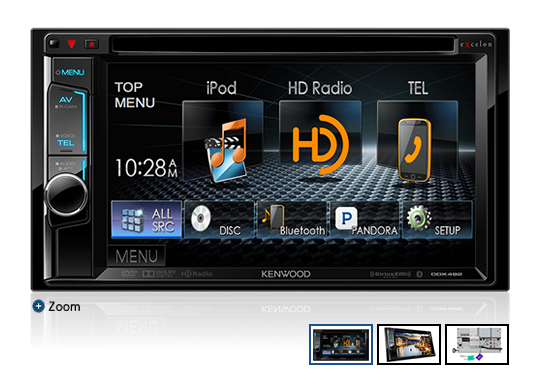Tap the MENU hardware button at left
Screen dimensions: 538x380
coord(71,72)
